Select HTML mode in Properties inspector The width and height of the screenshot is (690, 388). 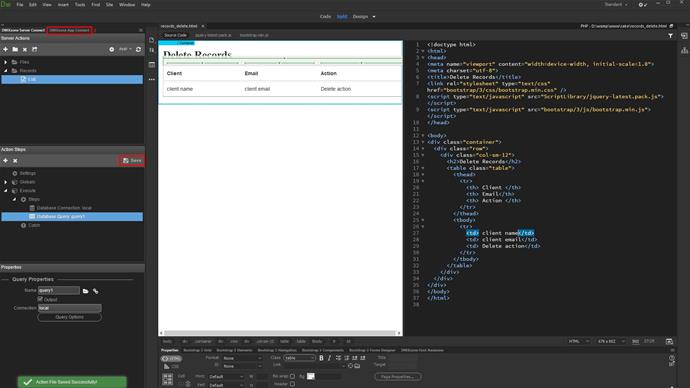171,359
